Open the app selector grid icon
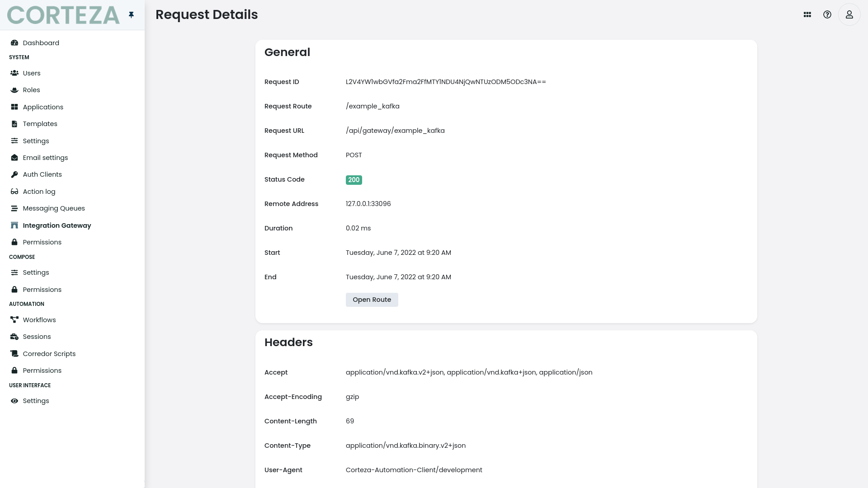 pos(807,14)
